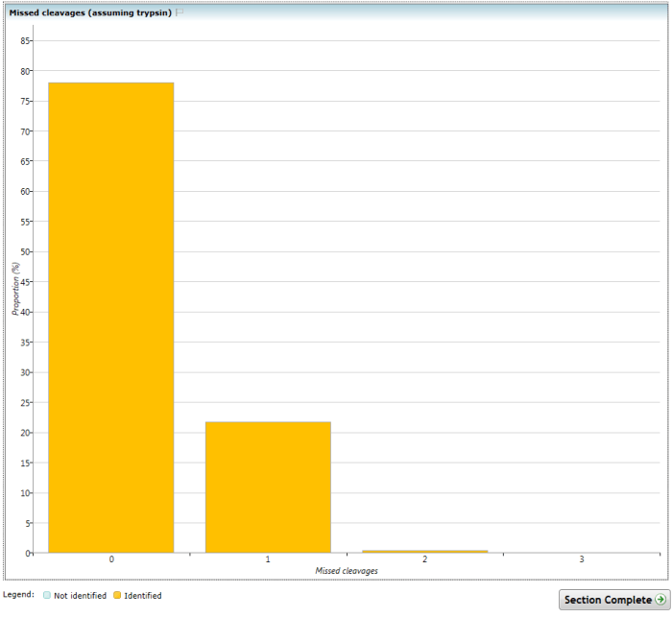
Task: Click the 'Missed cleavages' x-axis label
Action: coord(347,571)
